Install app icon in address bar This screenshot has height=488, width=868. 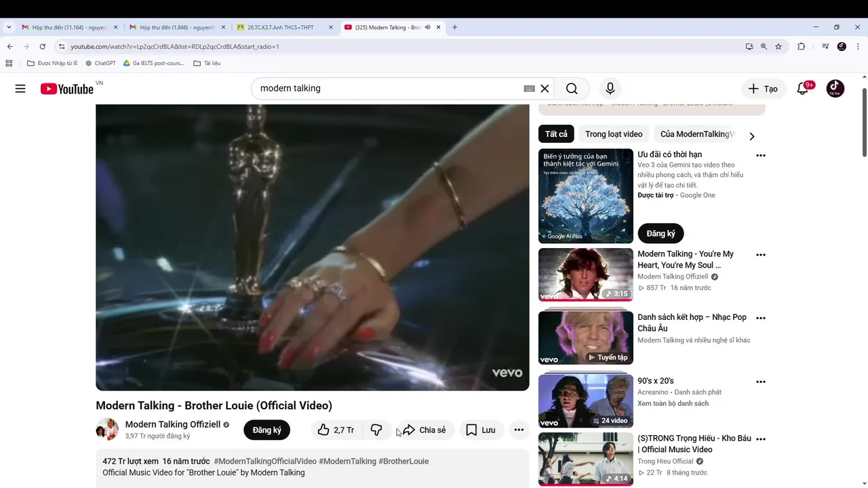tap(749, 47)
